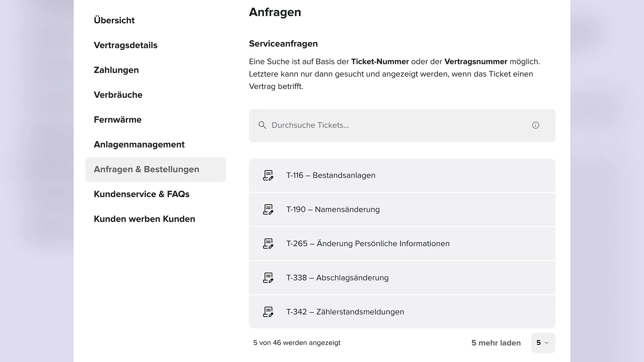Image resolution: width=644 pixels, height=362 pixels.
Task: Click the ticket icon for T-116
Action: (x=268, y=175)
